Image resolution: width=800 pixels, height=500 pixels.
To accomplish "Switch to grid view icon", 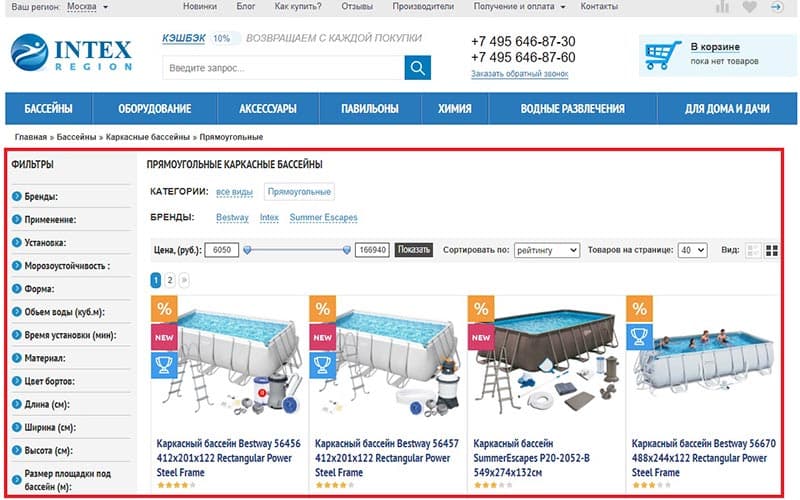I will click(x=772, y=251).
